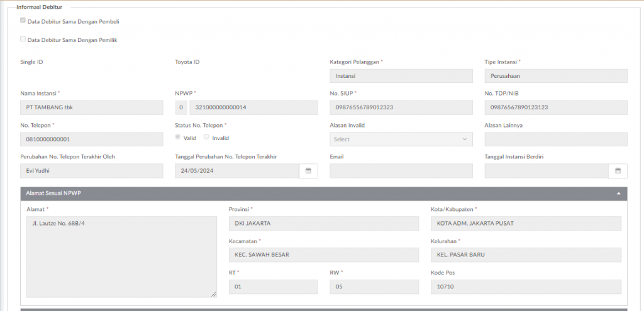Click the Tipe Instansi field
The width and height of the screenshot is (644, 311).
[x=556, y=76]
